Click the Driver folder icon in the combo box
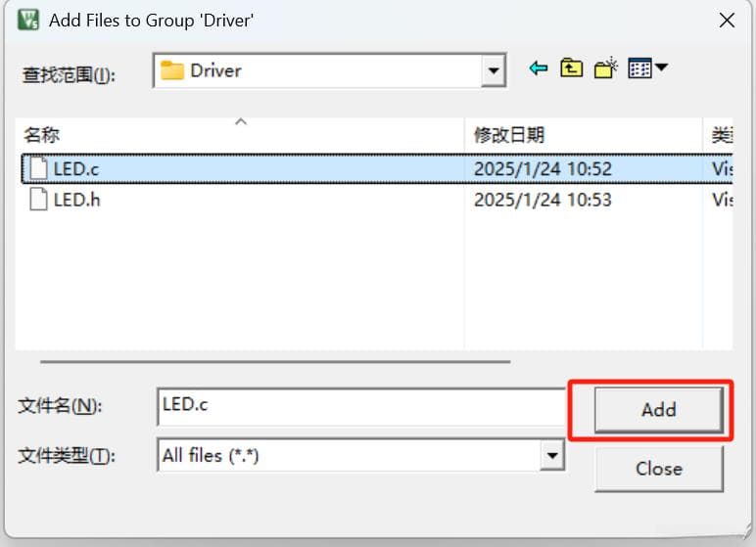The image size is (756, 547). pos(172,70)
